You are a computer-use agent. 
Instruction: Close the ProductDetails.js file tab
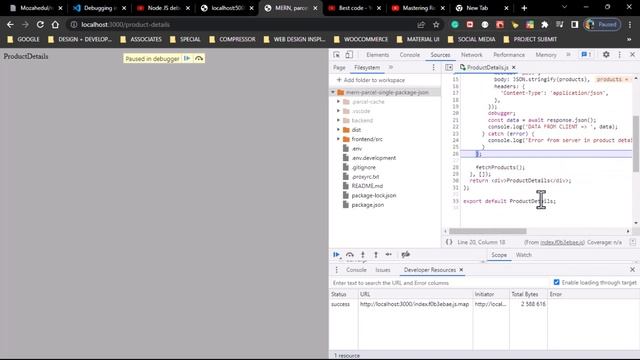tap(513, 67)
